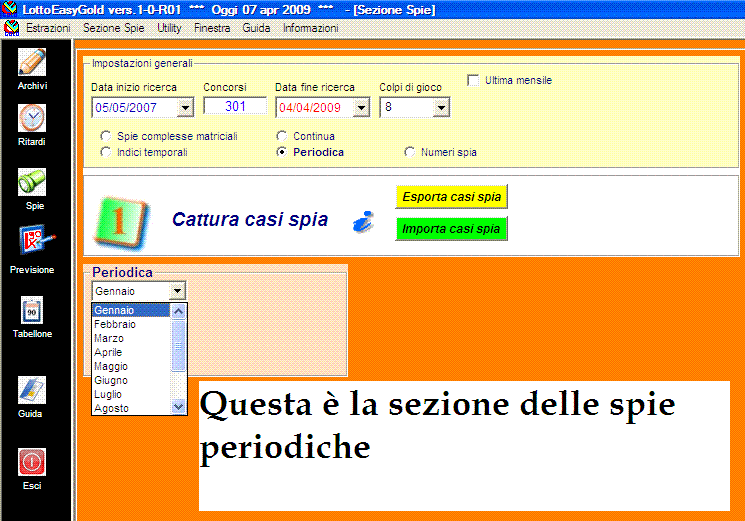Expand Data fine ricerca date dropdown

coord(361,108)
